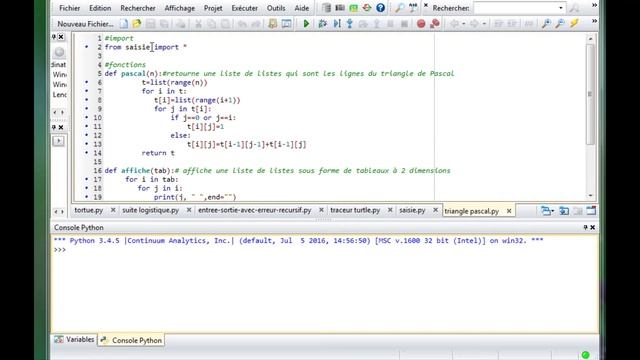Switch to the suite logistique.py tab
The height and width of the screenshot is (360, 640).
[151, 210]
